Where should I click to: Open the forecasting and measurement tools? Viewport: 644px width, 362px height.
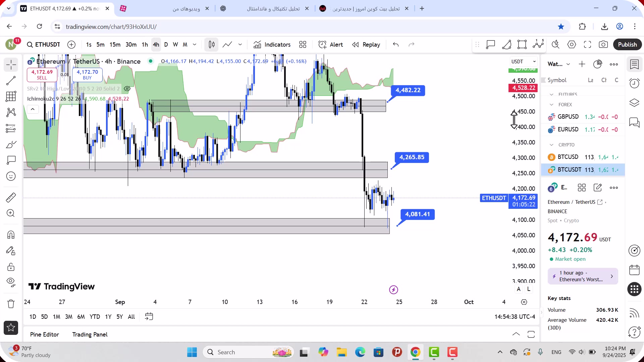tap(11, 128)
